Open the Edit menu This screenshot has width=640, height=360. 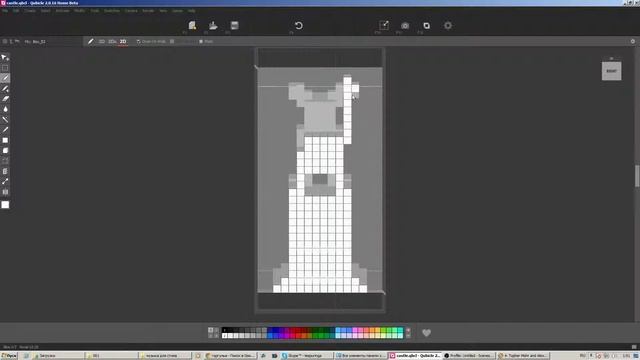click(x=16, y=11)
